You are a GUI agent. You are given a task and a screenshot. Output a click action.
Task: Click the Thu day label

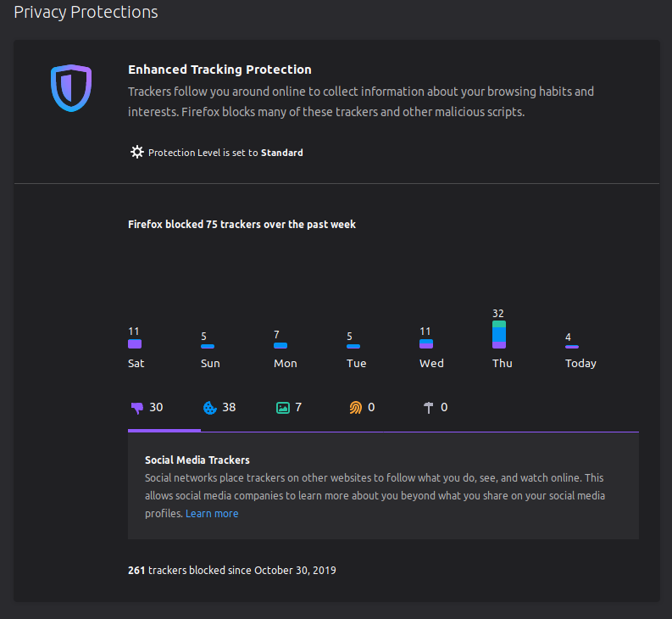(x=503, y=363)
